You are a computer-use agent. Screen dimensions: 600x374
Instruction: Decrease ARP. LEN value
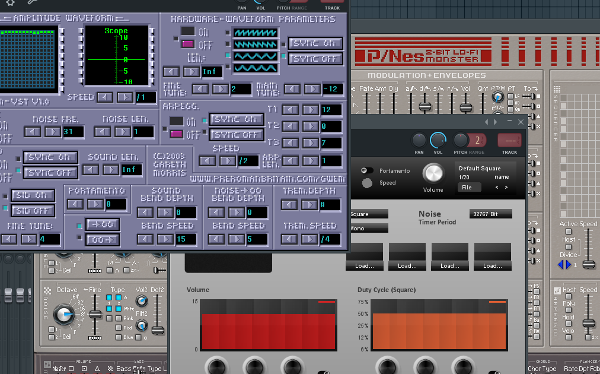tap(290, 161)
